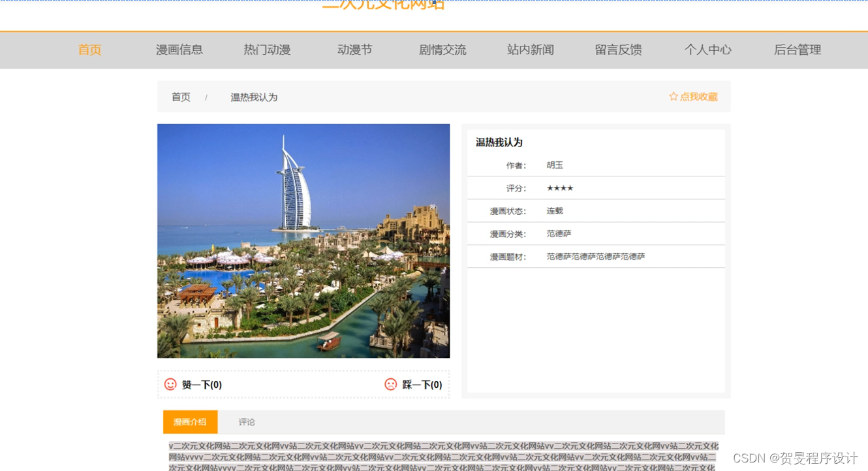Click the status value 连载
The height and width of the screenshot is (471, 868).
(x=555, y=211)
